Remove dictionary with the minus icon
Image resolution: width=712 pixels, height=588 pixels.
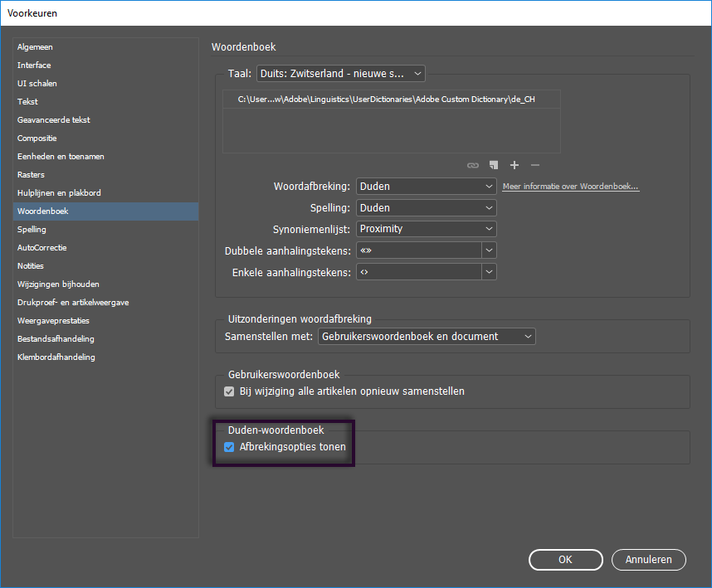pos(535,165)
